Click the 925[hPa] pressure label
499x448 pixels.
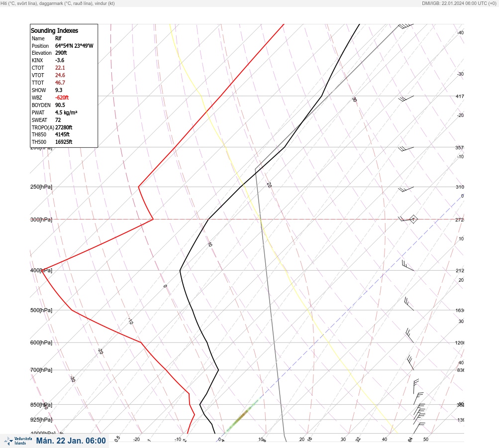point(41,420)
